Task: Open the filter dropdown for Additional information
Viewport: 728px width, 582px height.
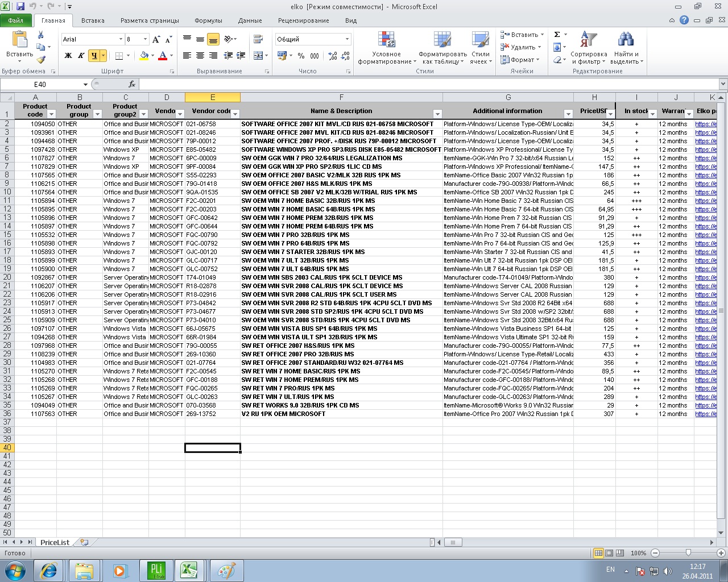Action: 568,114
